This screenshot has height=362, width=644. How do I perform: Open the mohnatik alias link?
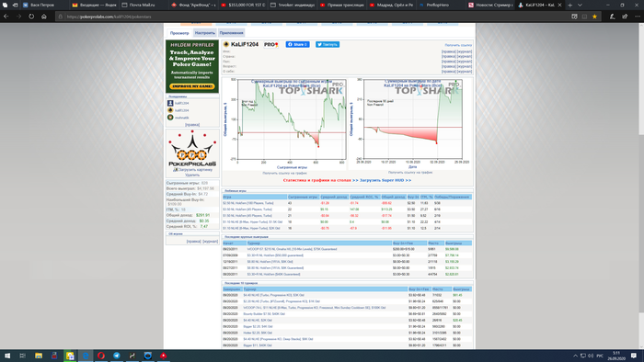tap(181, 118)
